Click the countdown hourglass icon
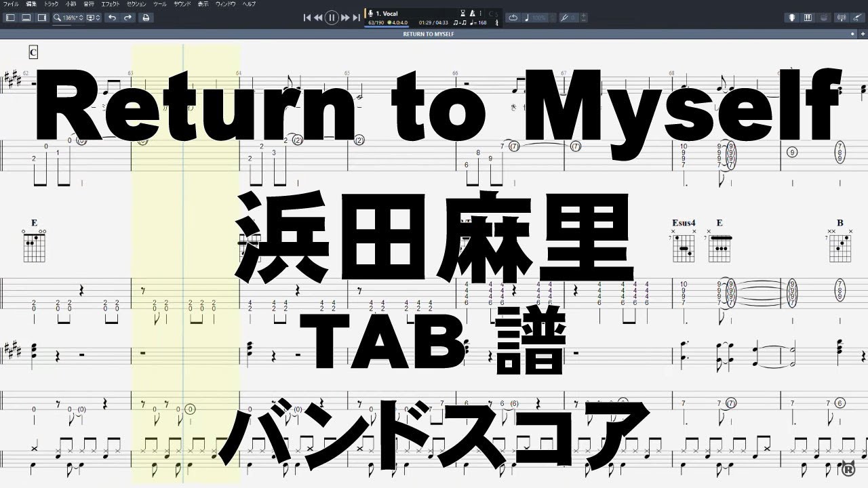 click(462, 13)
